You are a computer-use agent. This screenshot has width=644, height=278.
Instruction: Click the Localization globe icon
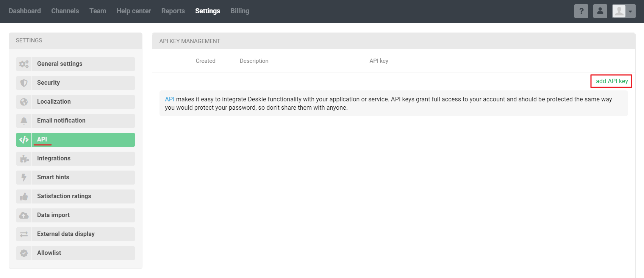24,102
